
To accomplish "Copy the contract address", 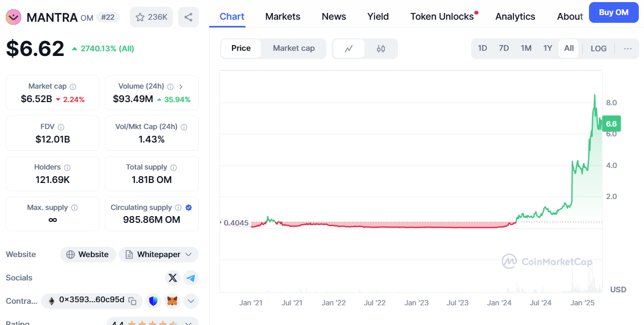I will 133,301.
